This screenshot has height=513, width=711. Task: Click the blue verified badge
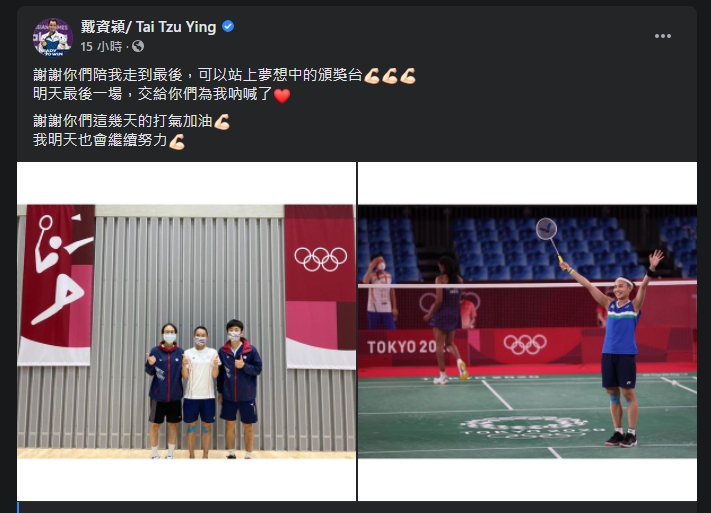[x=228, y=26]
